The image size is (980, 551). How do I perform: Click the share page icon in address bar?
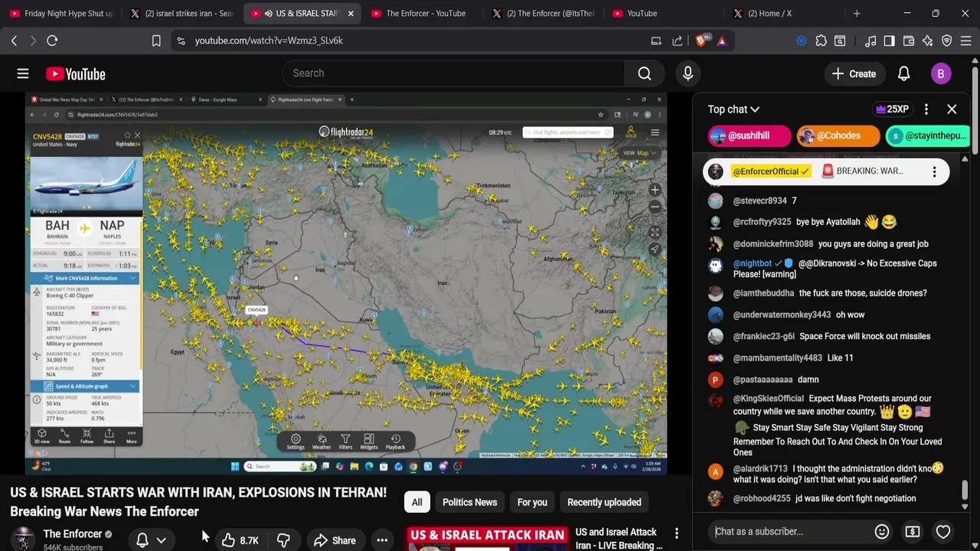[678, 41]
